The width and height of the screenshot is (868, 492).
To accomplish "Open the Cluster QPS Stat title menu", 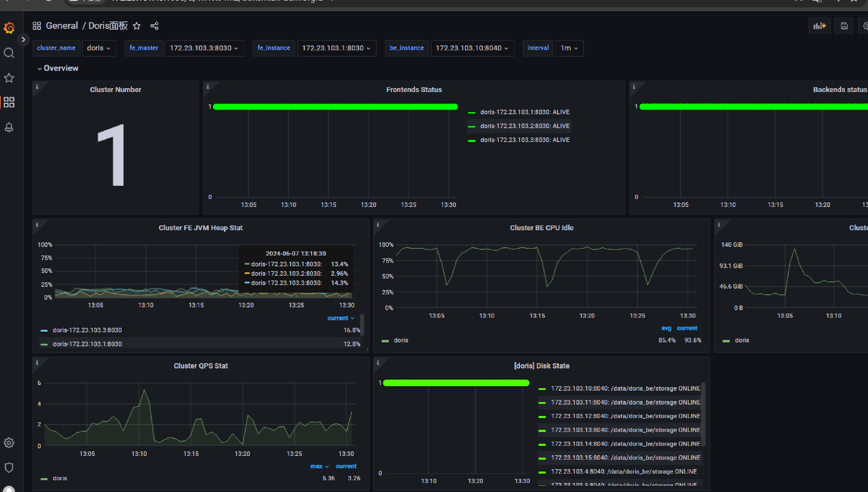I will pos(201,366).
